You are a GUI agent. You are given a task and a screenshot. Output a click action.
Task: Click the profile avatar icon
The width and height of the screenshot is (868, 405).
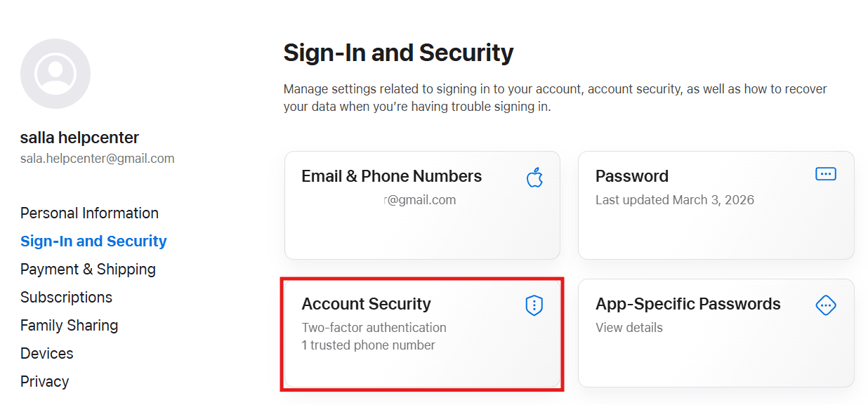pyautogui.click(x=55, y=74)
